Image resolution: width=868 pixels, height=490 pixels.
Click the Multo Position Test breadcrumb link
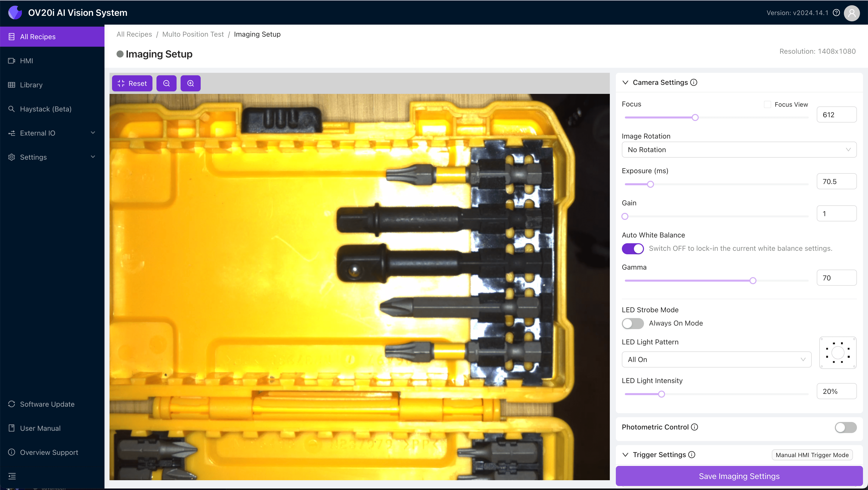[193, 34]
